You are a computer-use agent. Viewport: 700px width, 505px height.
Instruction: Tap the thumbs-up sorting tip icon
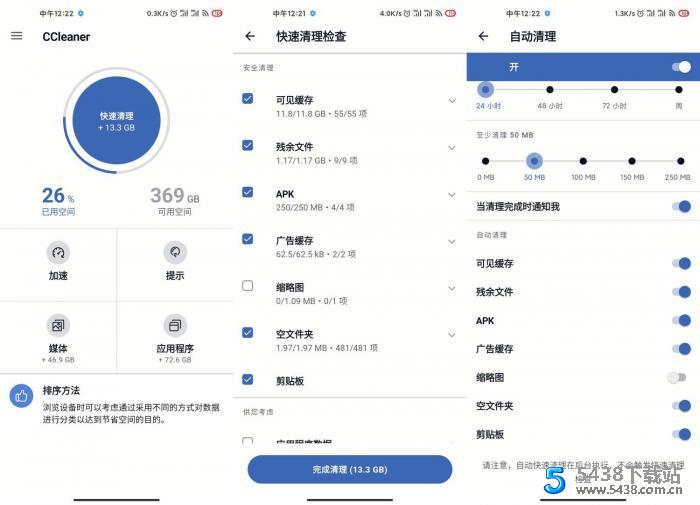pyautogui.click(x=21, y=396)
